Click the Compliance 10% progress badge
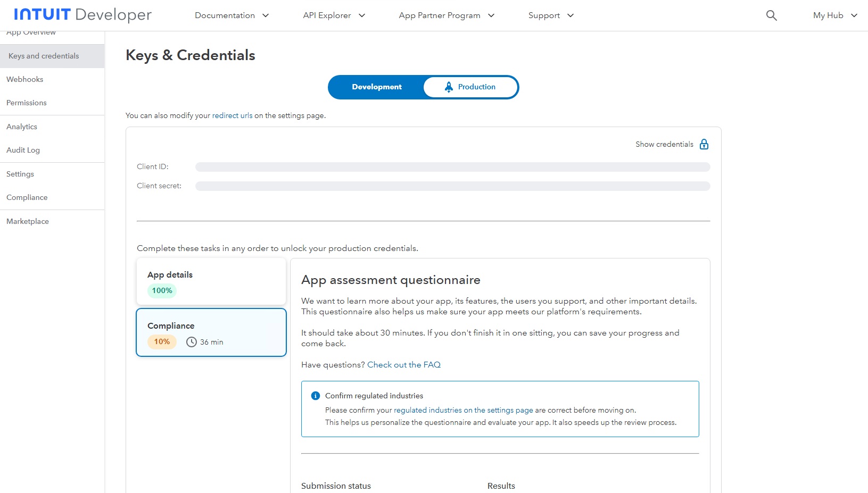This screenshot has width=868, height=493. [x=162, y=342]
